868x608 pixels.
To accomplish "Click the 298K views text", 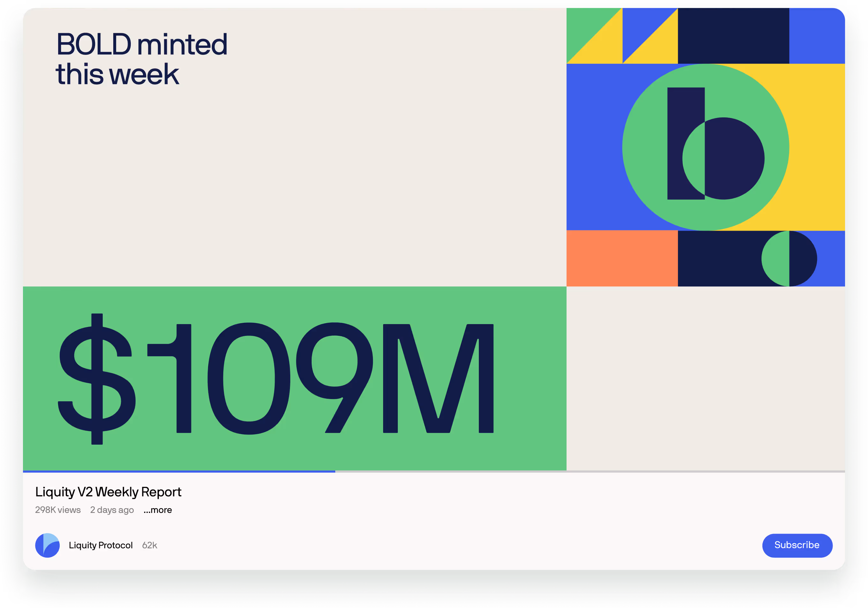I will click(x=58, y=510).
